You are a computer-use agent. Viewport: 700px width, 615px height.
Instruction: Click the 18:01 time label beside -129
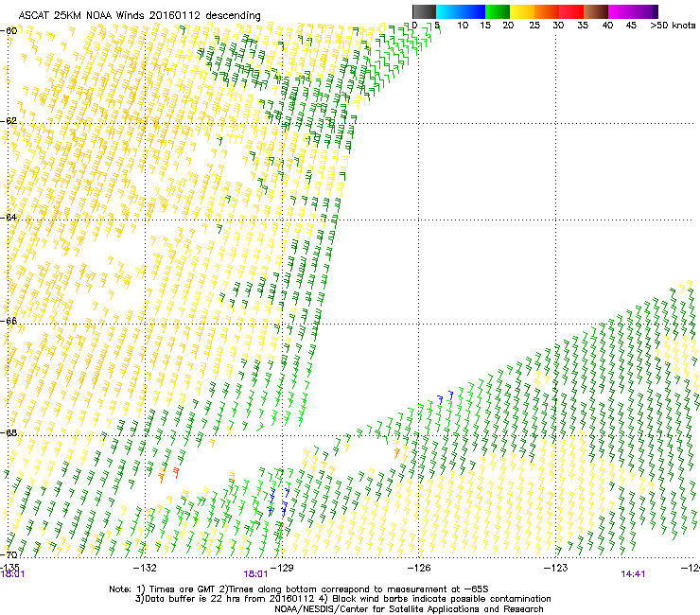click(x=255, y=574)
